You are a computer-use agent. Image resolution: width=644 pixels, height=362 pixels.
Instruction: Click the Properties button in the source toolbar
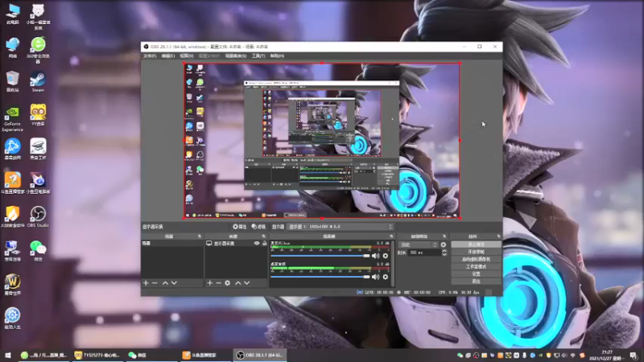(240, 227)
